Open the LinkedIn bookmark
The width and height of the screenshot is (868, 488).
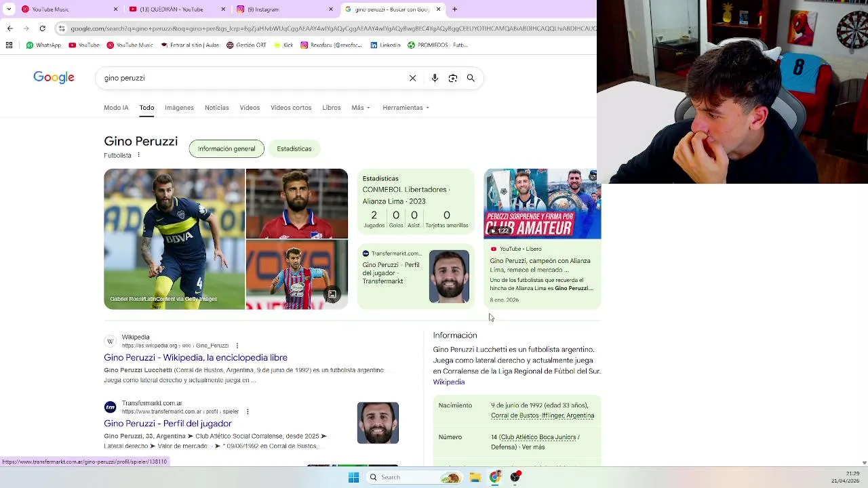[x=385, y=45]
